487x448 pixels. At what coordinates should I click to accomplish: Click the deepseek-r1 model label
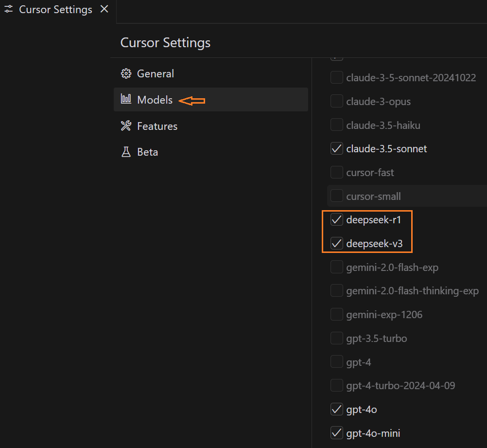374,220
